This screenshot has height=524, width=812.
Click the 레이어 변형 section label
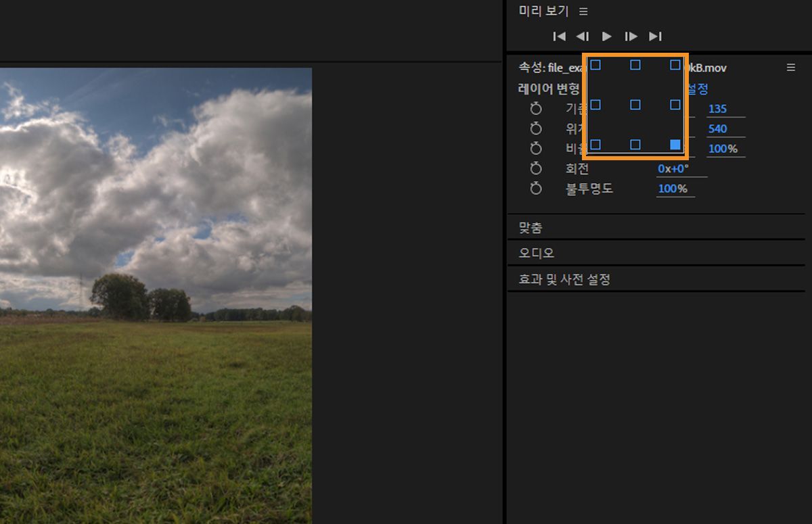549,89
